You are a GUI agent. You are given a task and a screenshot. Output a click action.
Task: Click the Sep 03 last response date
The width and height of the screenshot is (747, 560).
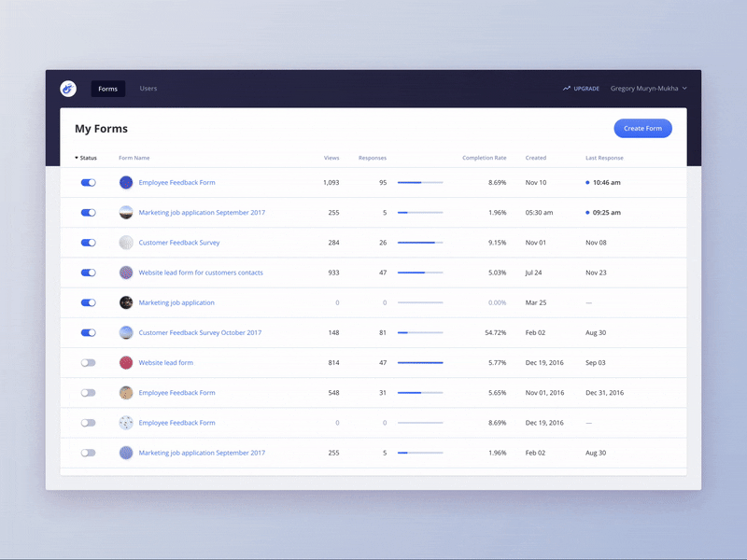pyautogui.click(x=596, y=362)
